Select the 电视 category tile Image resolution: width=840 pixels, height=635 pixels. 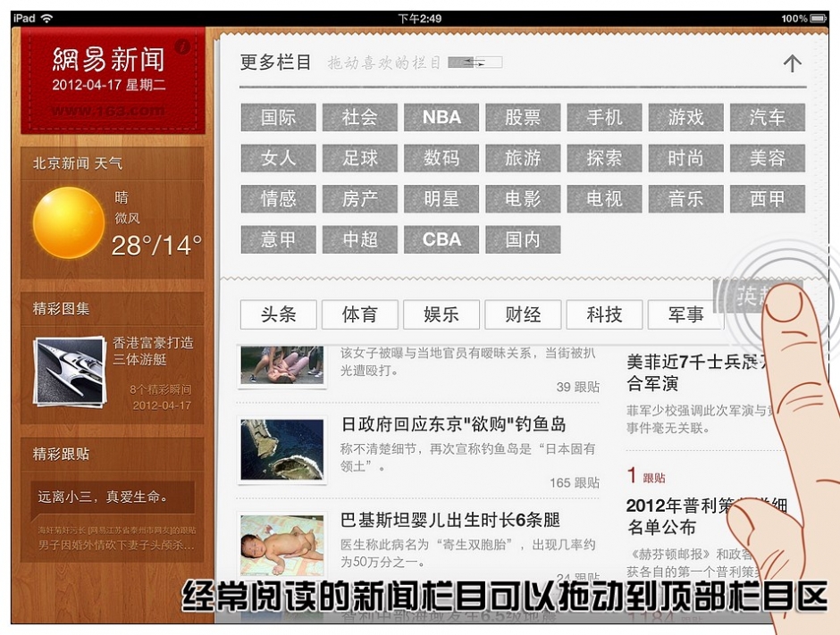604,198
